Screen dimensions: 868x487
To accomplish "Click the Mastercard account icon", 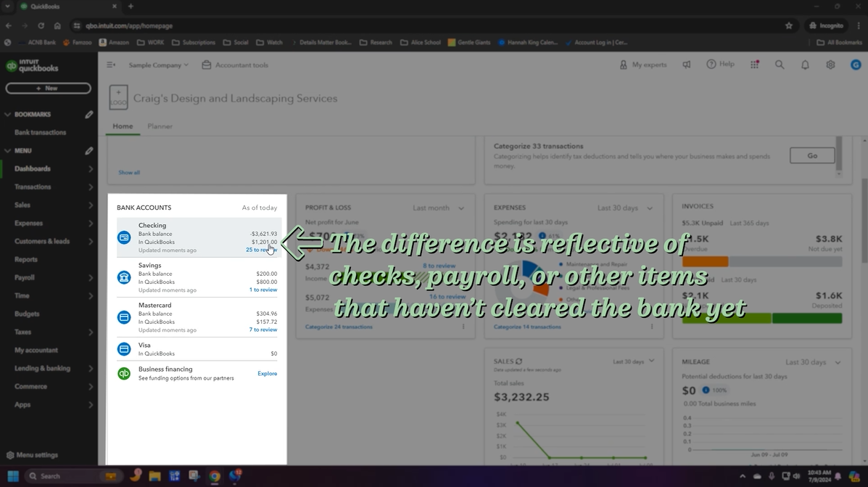I will click(x=124, y=317).
